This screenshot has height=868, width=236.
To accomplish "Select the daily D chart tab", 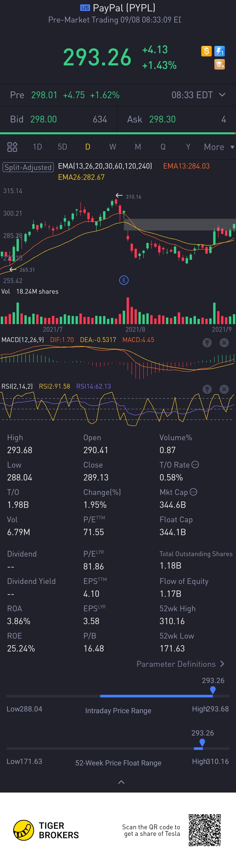I will (88, 147).
